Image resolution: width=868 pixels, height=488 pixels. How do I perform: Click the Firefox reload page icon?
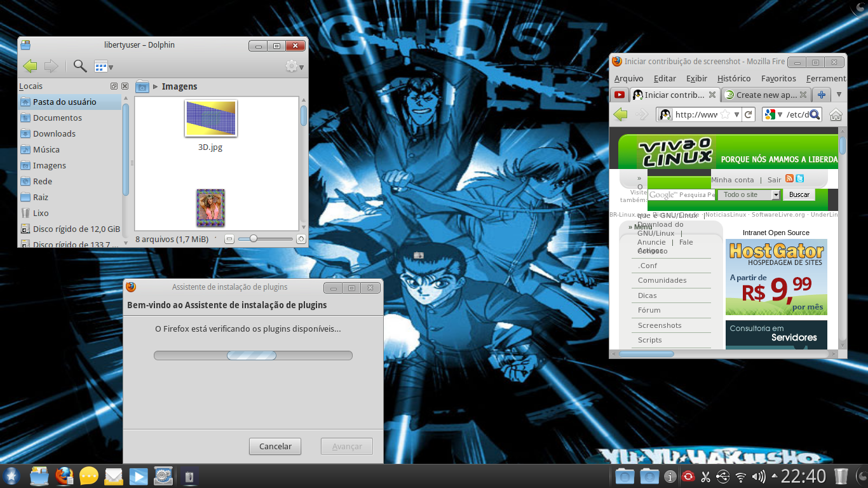[x=749, y=114]
